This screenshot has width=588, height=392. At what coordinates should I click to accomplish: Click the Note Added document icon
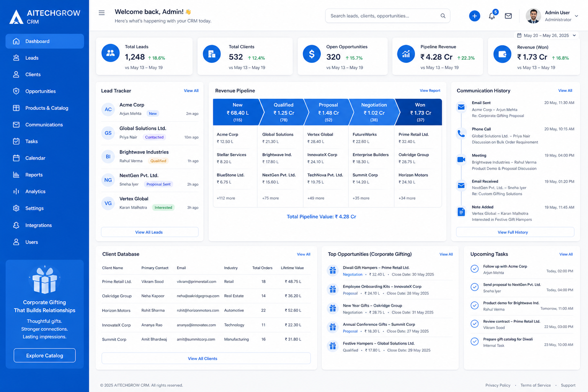pos(461,212)
